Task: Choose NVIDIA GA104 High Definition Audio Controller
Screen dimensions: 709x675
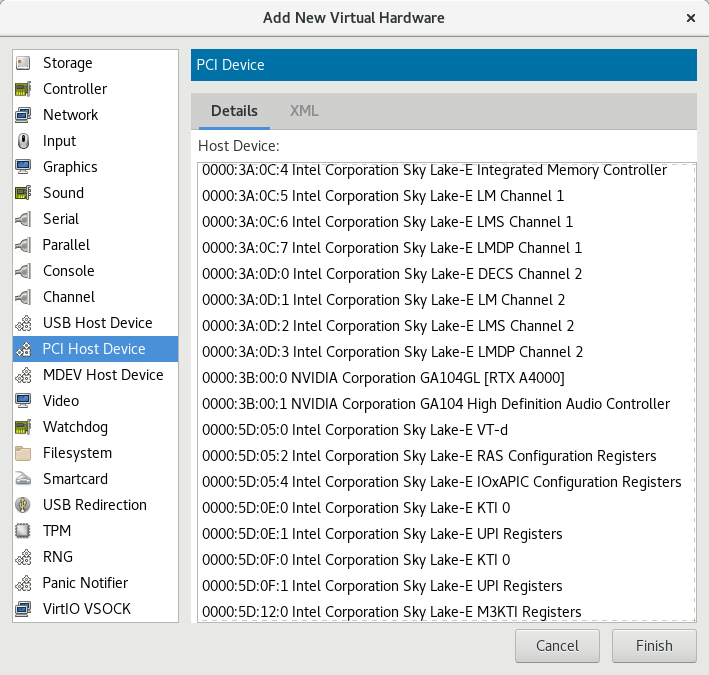Action: click(x=436, y=404)
